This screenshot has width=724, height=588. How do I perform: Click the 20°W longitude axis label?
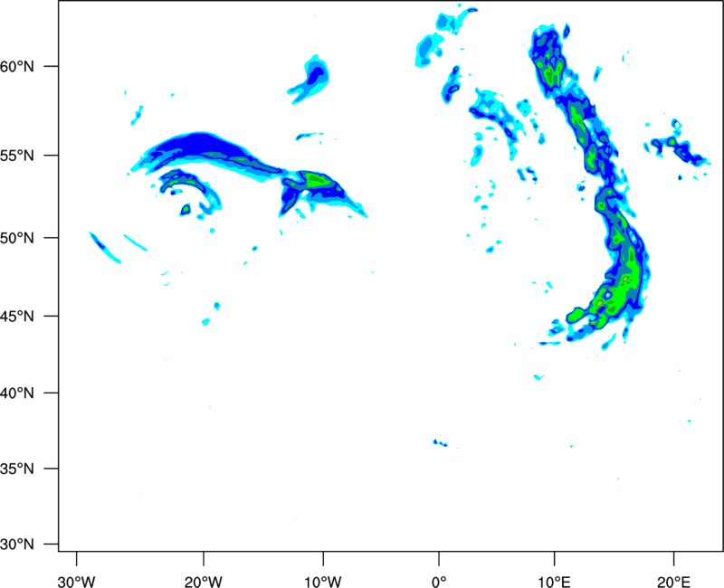204,582
